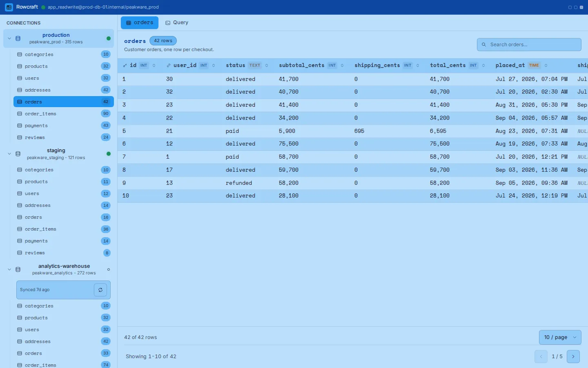Open the 10 / page size dropdown

click(560, 337)
